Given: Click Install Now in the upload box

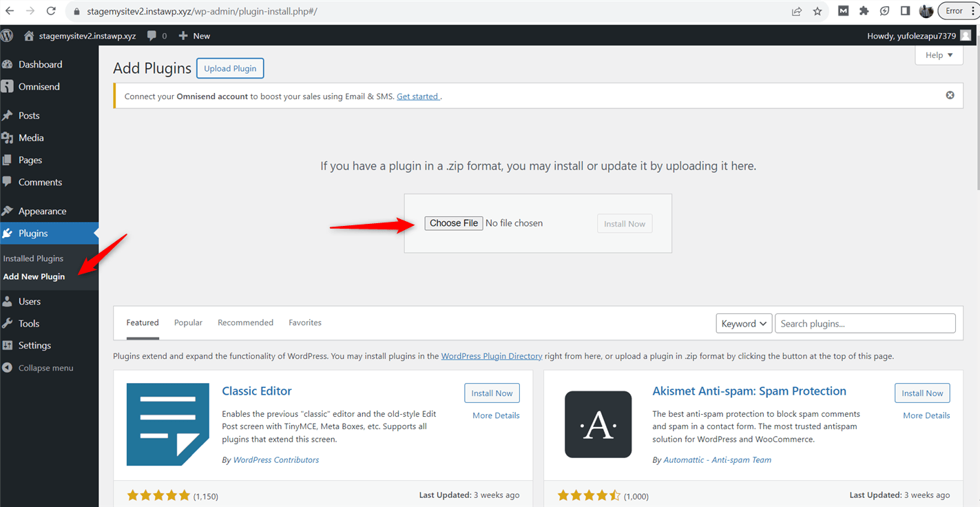Looking at the screenshot, I should pyautogui.click(x=625, y=224).
